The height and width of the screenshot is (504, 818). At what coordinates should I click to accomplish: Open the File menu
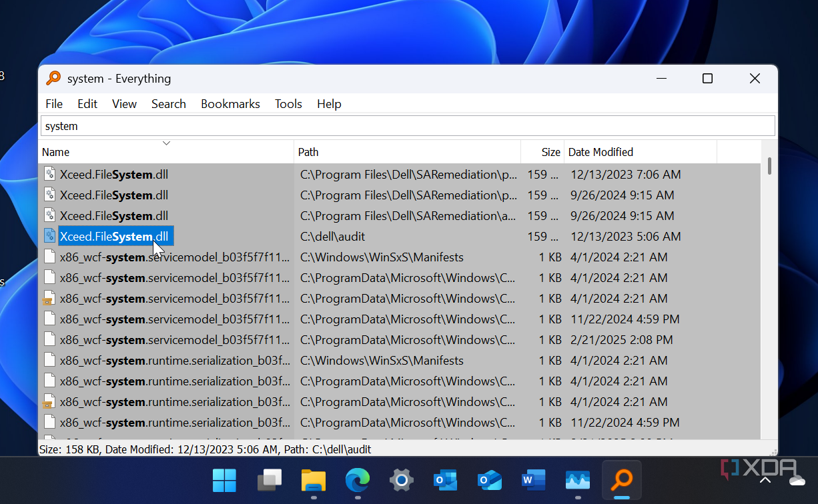[54, 104]
